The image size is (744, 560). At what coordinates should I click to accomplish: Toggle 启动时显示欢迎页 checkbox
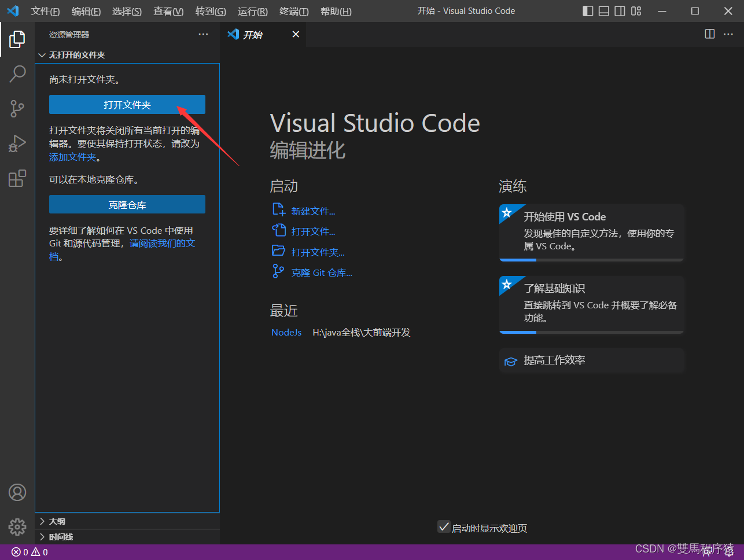(x=444, y=526)
